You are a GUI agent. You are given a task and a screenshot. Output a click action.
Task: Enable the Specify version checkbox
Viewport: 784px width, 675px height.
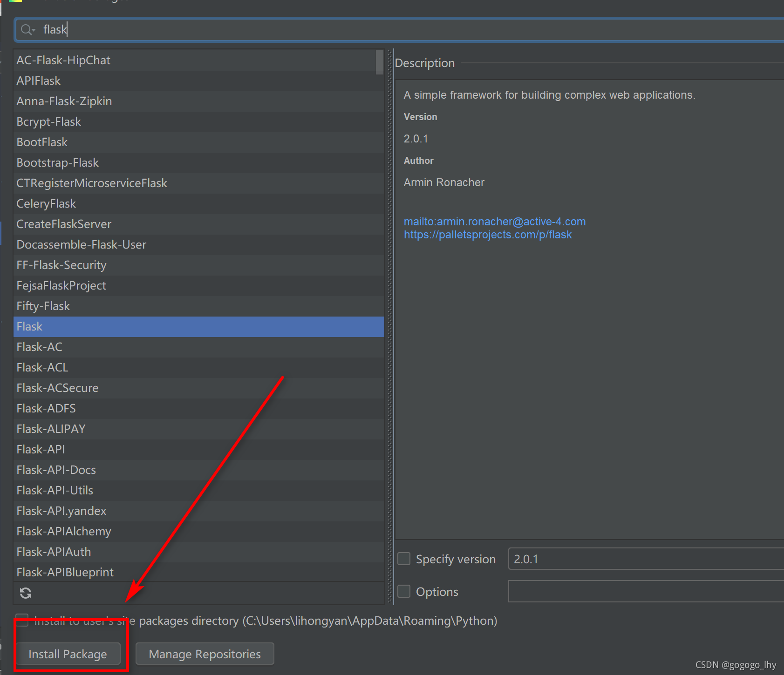[403, 559]
